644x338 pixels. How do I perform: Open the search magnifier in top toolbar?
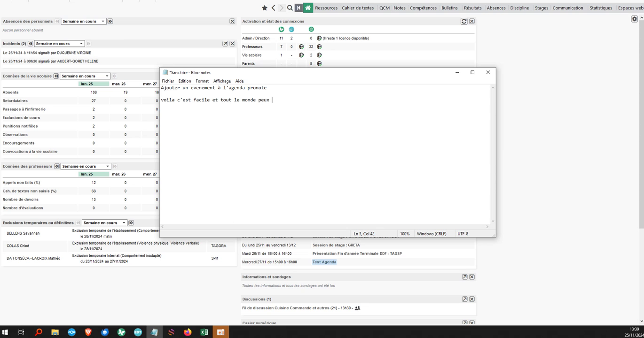coord(290,8)
